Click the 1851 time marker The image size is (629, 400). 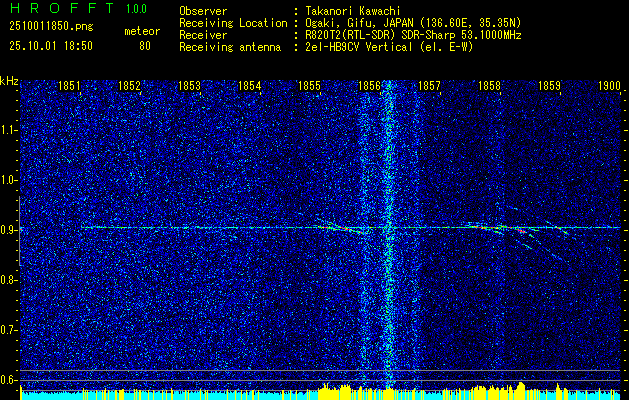click(69, 85)
